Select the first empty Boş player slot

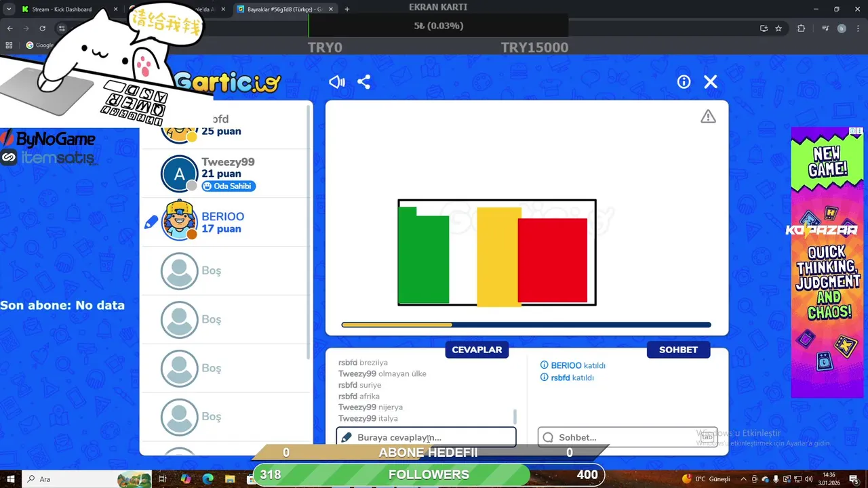225,270
